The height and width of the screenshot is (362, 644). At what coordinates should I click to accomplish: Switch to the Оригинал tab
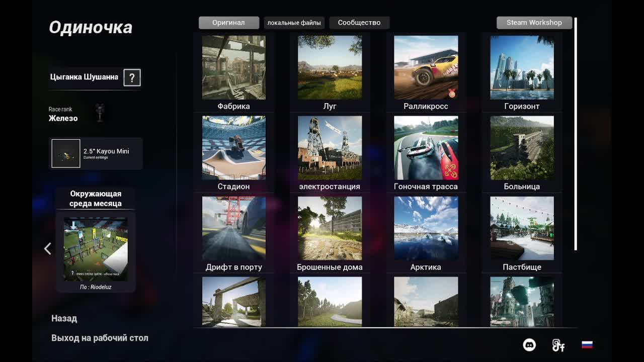(228, 23)
